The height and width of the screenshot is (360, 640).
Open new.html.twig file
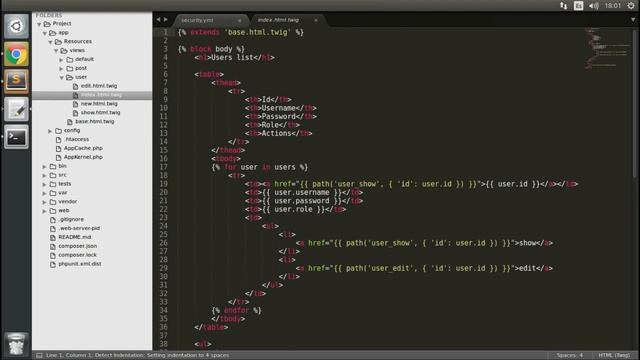pyautogui.click(x=99, y=104)
